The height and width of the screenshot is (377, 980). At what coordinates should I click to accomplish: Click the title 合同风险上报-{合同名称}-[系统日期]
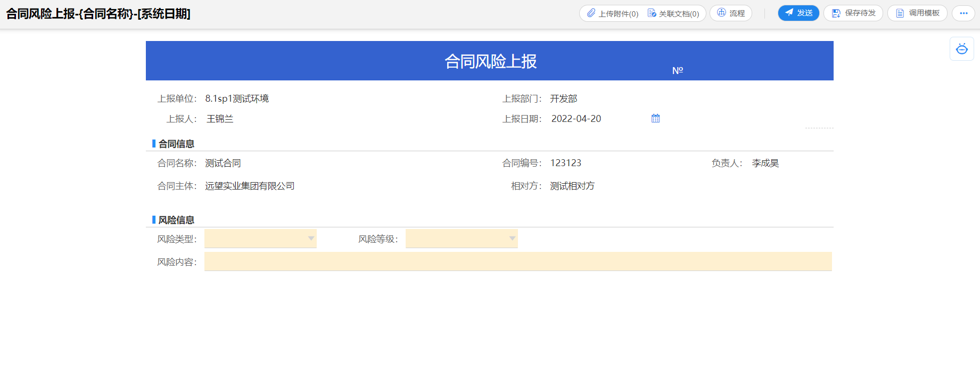coord(98,14)
